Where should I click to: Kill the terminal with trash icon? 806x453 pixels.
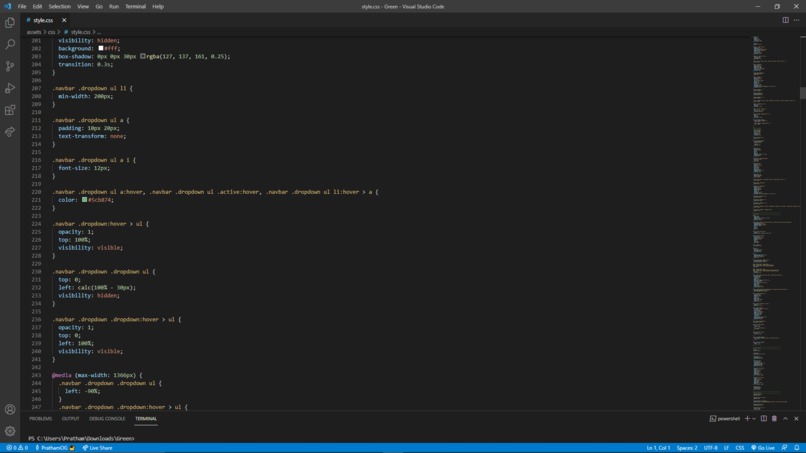tap(774, 419)
